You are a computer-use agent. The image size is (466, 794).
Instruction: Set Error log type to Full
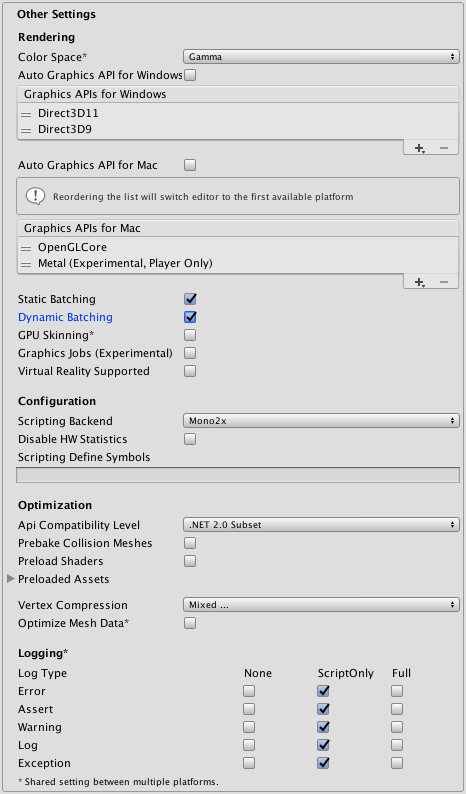coord(397,691)
